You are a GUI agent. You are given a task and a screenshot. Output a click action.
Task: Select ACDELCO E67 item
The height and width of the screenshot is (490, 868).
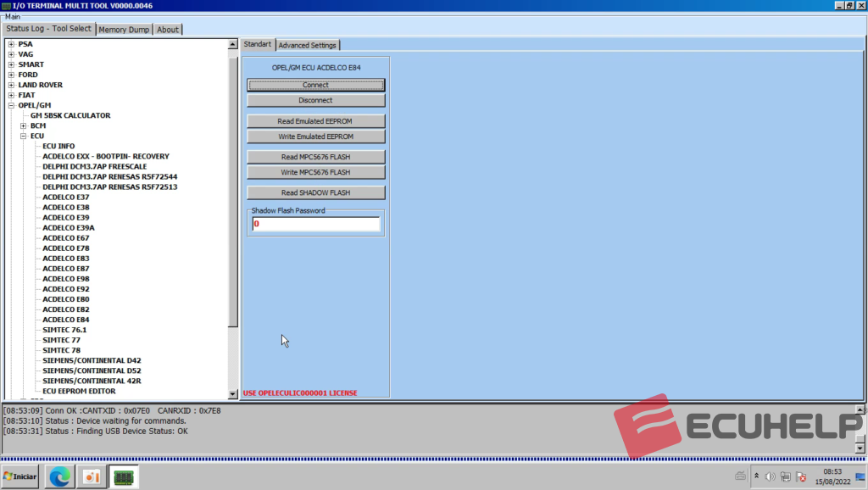(x=66, y=238)
